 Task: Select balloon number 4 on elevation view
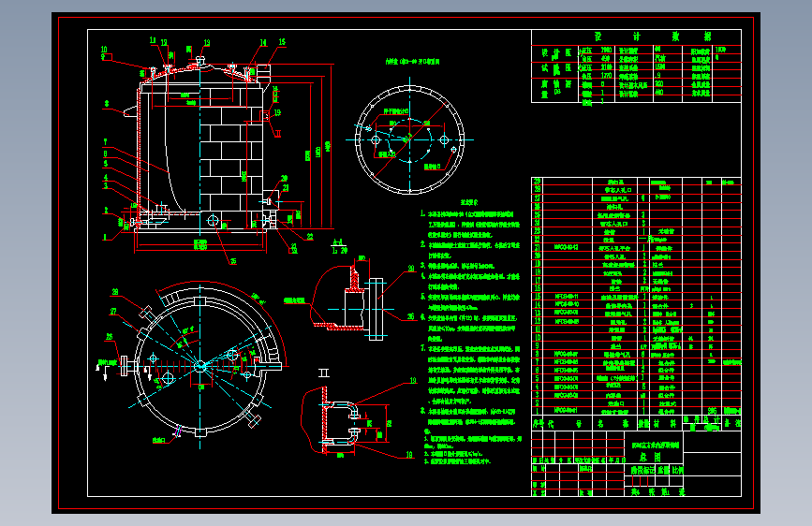(x=106, y=178)
